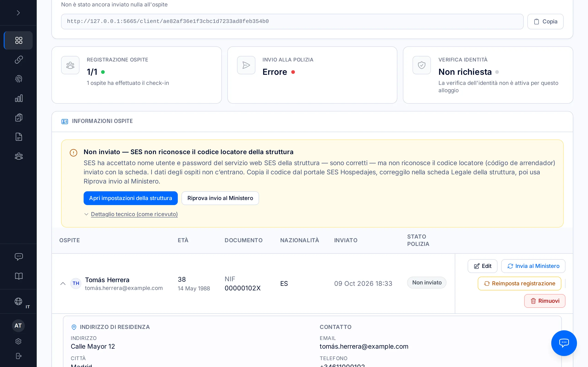Click the settings gear icon
This screenshot has width=588, height=367.
tap(18, 341)
